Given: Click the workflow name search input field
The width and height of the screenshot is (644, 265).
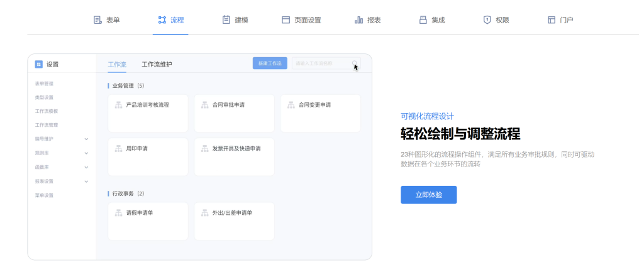Looking at the screenshot, I should point(321,63).
